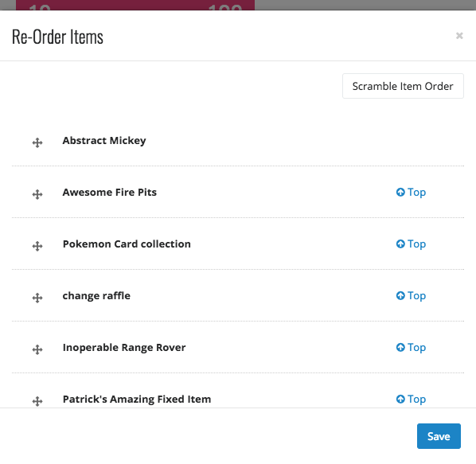This screenshot has height=464, width=476.
Task: Move Patrick's Amazing Fixed Item to Top
Action: [411, 399]
